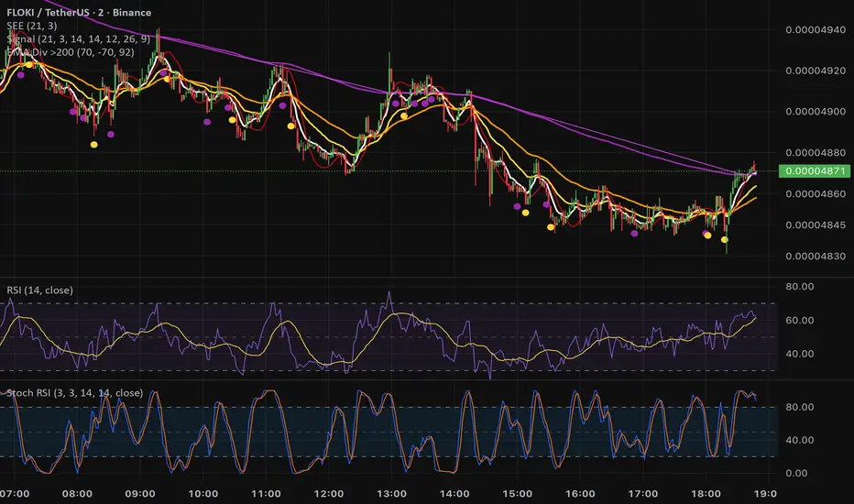The height and width of the screenshot is (504, 854).
Task: Click the 07:00 time axis label
Action: pos(16,494)
